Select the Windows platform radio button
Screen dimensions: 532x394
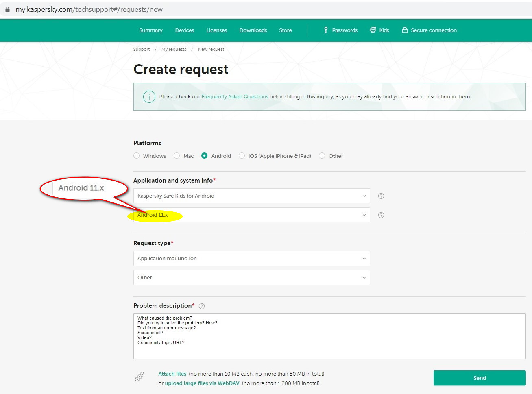pos(137,156)
